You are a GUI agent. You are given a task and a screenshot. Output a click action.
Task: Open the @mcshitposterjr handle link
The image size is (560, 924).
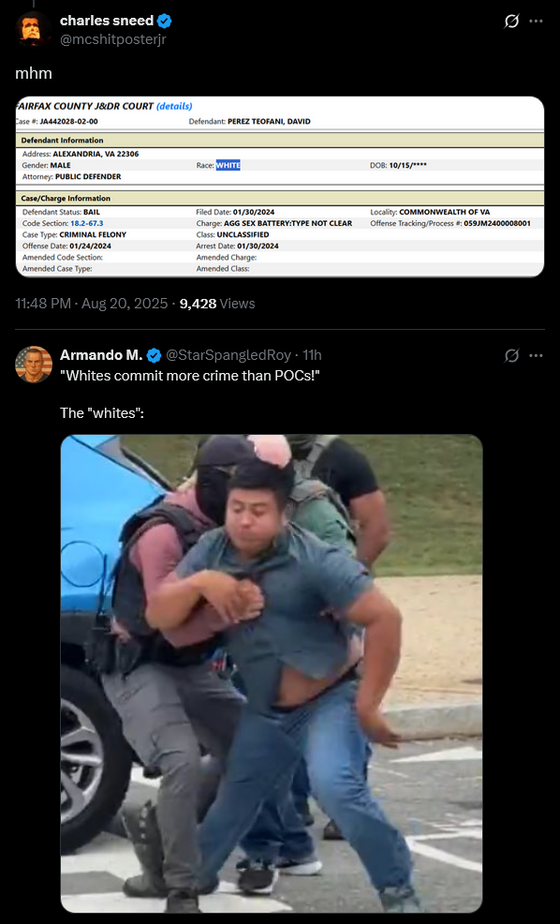tap(113, 40)
